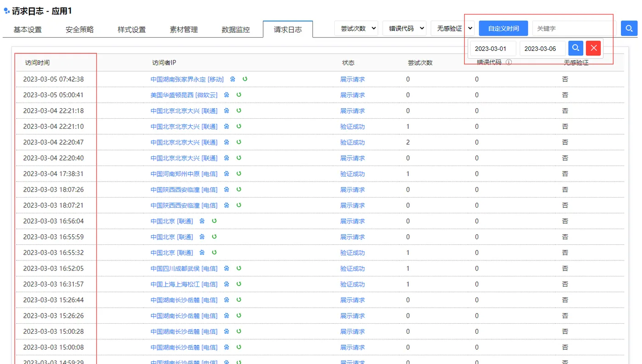Image resolution: width=642 pixels, height=364 pixels.
Task: Click the paw icon in the 15:26:26 row
Action: [227, 315]
